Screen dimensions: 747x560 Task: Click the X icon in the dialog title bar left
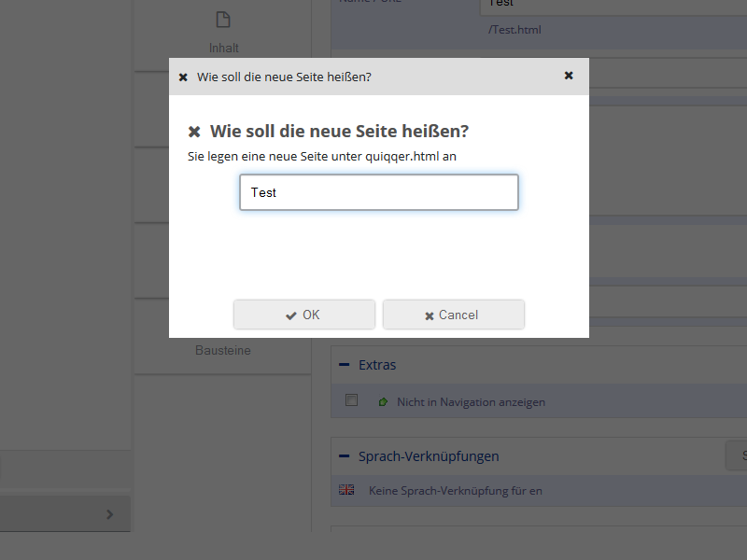(183, 77)
